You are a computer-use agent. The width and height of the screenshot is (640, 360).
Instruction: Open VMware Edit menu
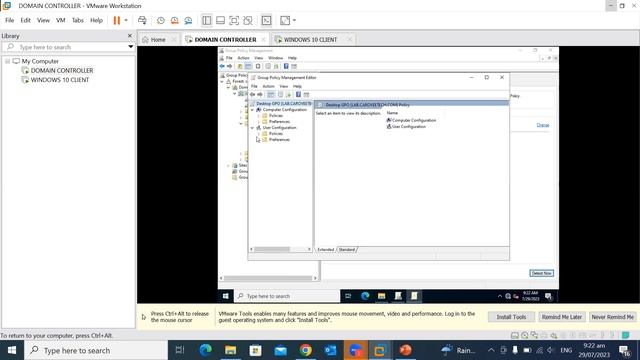(25, 20)
